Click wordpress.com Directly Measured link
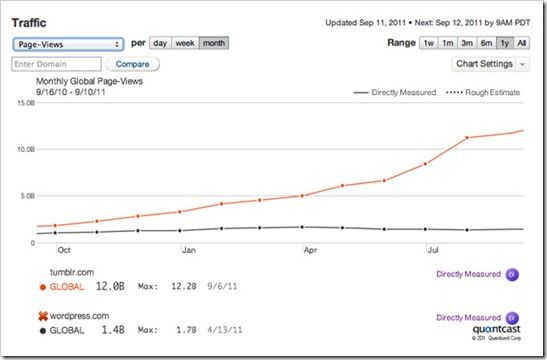 tap(469, 318)
